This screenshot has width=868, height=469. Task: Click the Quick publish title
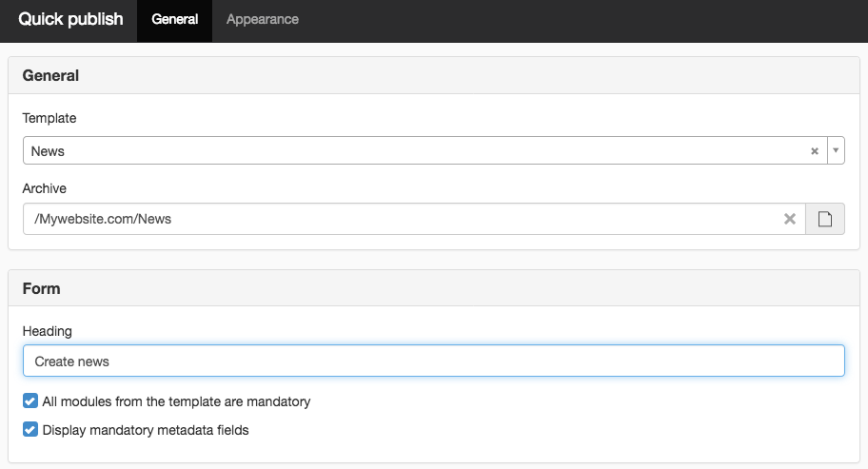click(70, 19)
